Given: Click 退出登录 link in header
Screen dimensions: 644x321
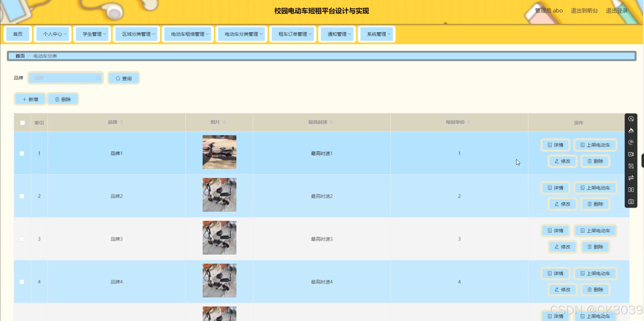Looking at the screenshot, I should 616,11.
